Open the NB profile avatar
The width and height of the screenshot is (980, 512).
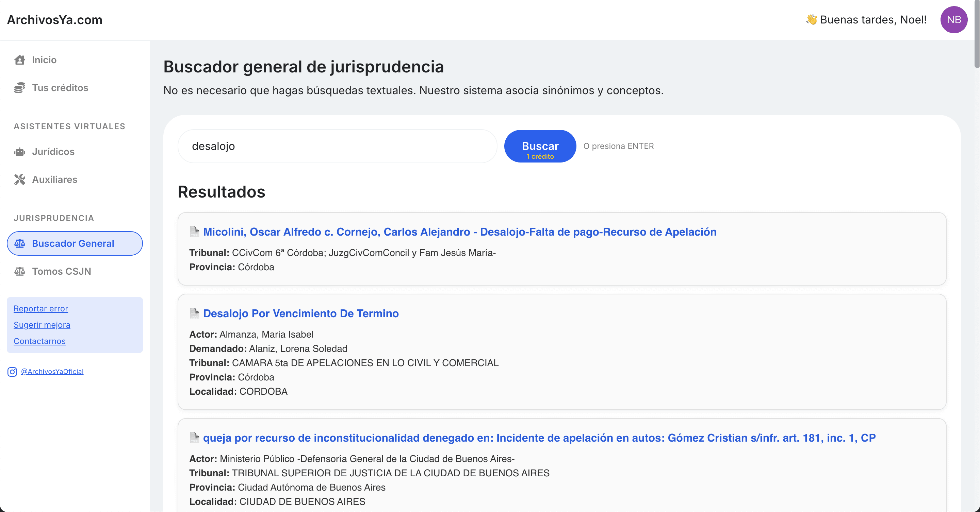[x=954, y=19]
